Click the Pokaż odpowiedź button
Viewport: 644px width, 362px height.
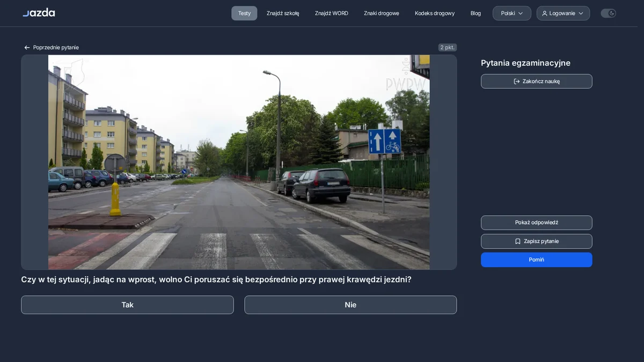(537, 223)
